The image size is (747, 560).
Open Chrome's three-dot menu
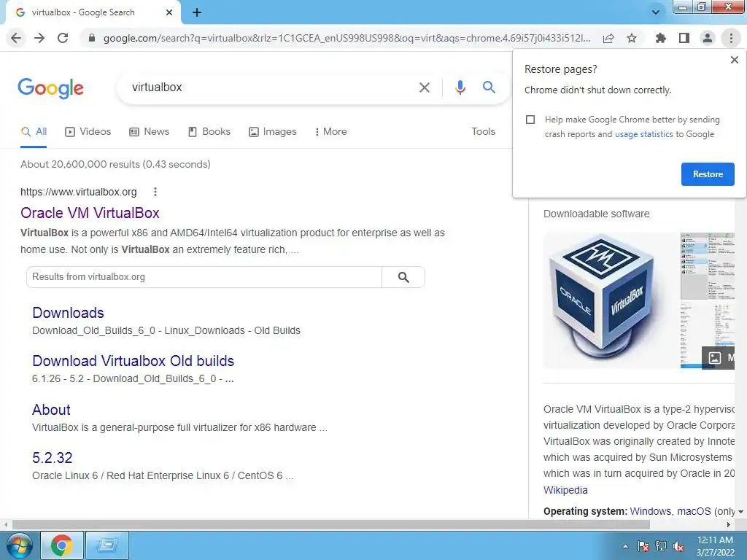pyautogui.click(x=731, y=38)
